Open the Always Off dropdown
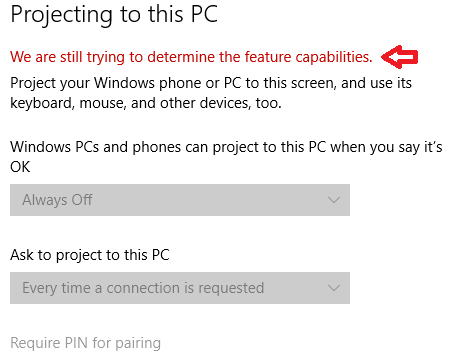Viewport: 473px width, 360px height. tap(180, 200)
